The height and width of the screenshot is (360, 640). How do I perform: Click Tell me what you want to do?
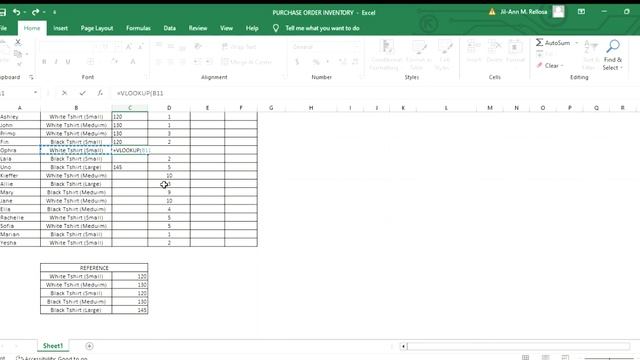[322, 28]
